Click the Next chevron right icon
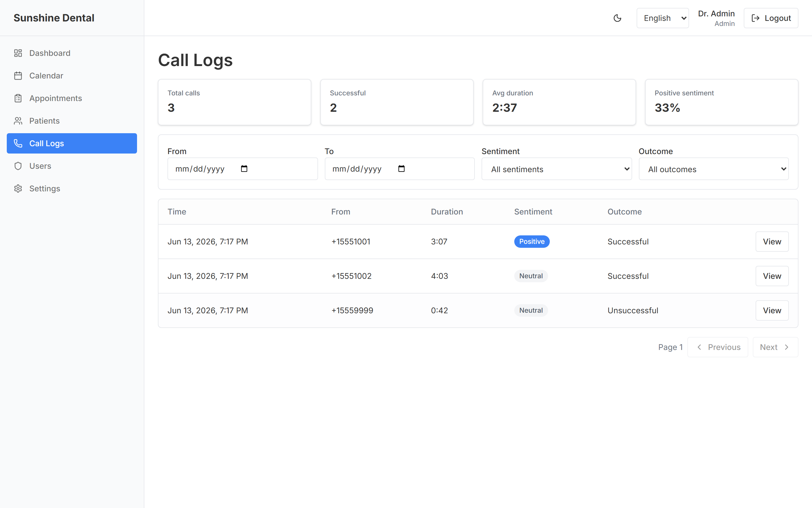Screen dimensions: 812x508 787,347
